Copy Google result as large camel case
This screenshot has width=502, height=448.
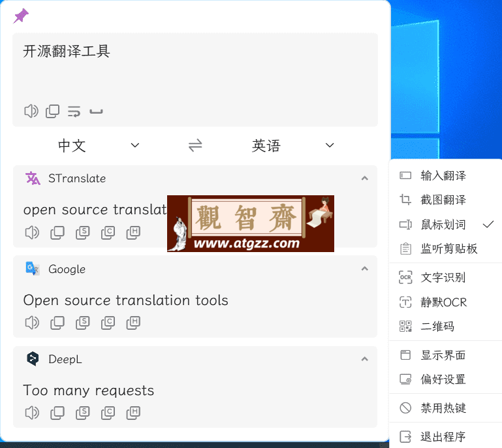click(x=133, y=323)
